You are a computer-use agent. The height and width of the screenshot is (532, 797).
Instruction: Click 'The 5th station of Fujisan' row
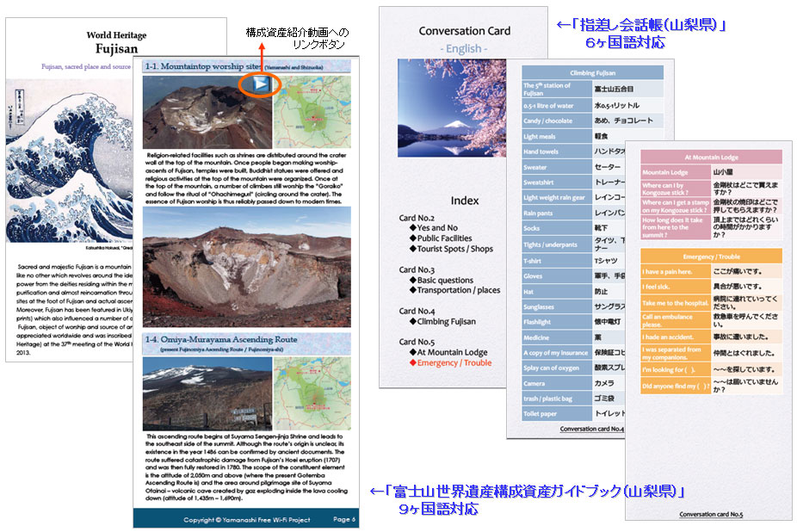coord(592,89)
